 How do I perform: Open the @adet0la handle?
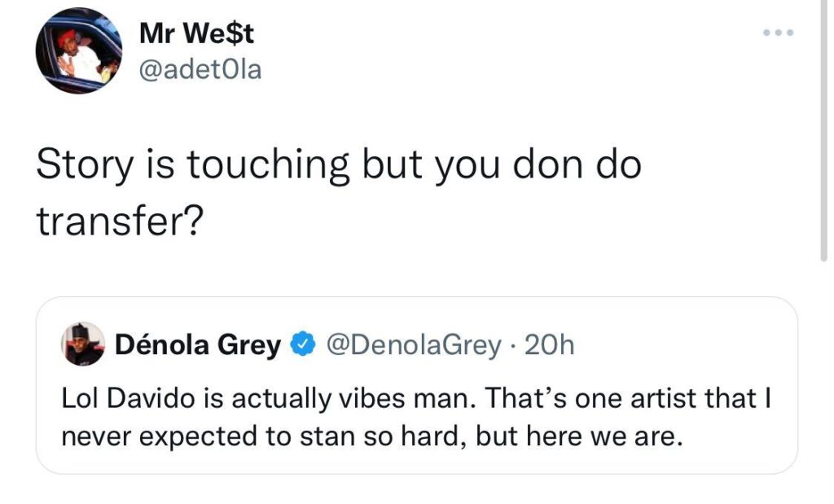(x=200, y=70)
